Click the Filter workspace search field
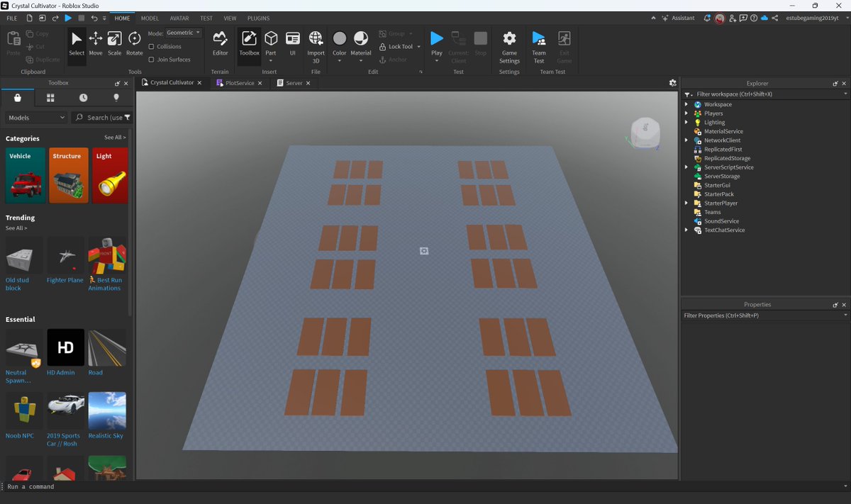Viewport: 851px width, 504px height. 766,94
